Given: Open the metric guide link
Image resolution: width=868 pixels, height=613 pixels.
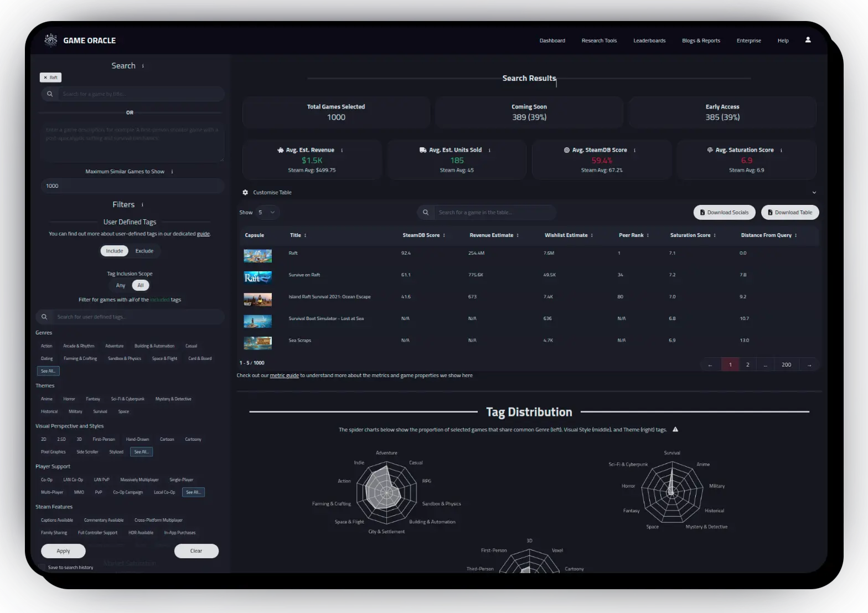Looking at the screenshot, I should (x=284, y=375).
